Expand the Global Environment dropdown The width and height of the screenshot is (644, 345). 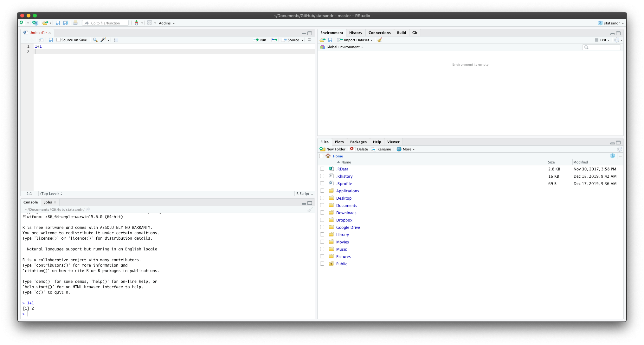[x=345, y=47]
